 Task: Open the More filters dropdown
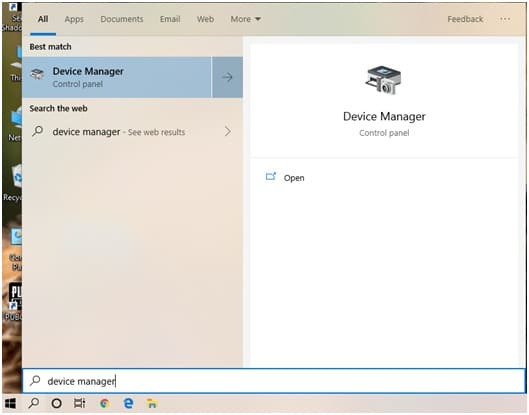click(245, 19)
